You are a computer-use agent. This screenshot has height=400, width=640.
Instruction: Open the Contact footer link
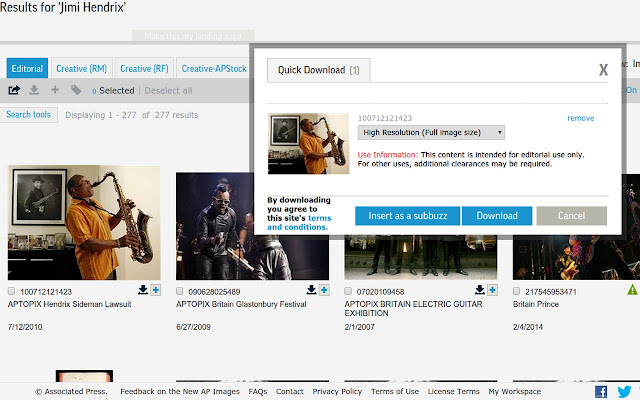tap(290, 391)
